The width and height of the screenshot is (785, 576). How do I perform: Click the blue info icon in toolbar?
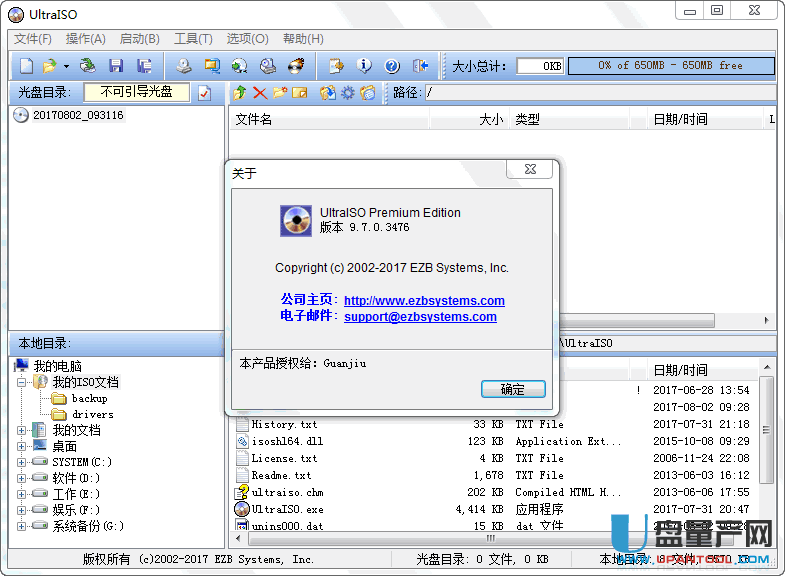pyautogui.click(x=364, y=66)
